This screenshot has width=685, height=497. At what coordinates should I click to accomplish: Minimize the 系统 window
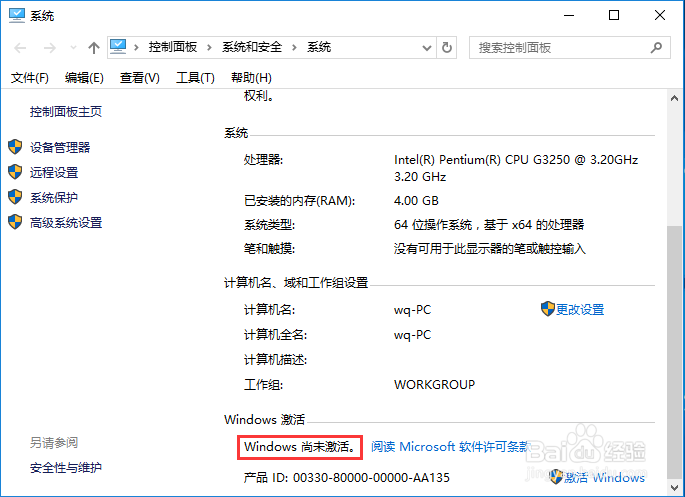569,15
